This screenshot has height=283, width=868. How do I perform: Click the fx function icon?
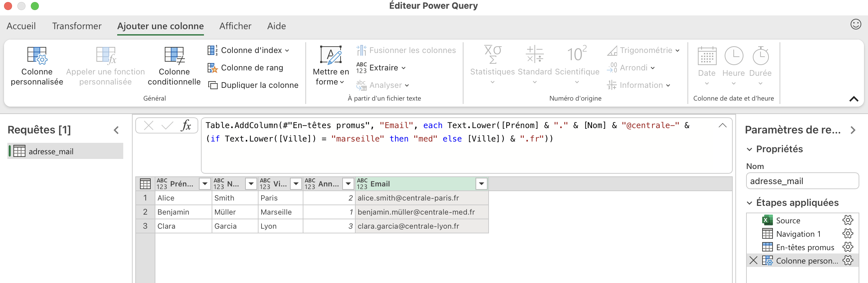click(186, 126)
